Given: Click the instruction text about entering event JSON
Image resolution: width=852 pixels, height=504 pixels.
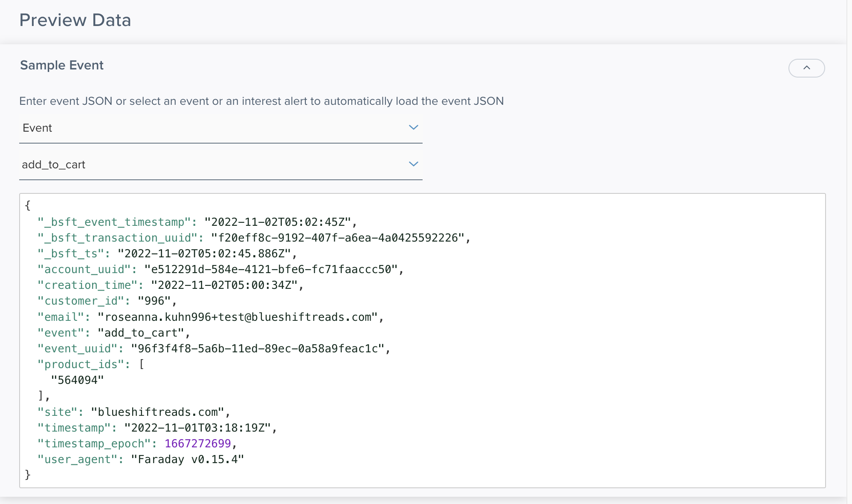Looking at the screenshot, I should click(x=261, y=101).
